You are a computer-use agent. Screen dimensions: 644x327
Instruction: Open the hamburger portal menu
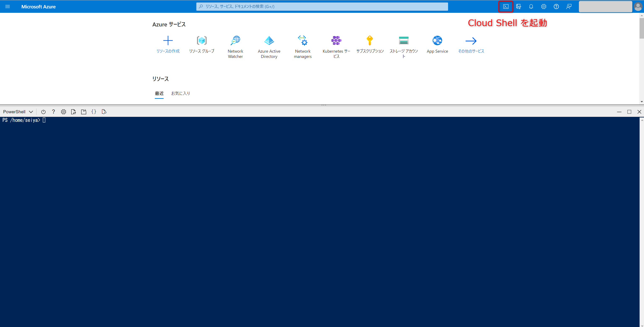pos(8,7)
